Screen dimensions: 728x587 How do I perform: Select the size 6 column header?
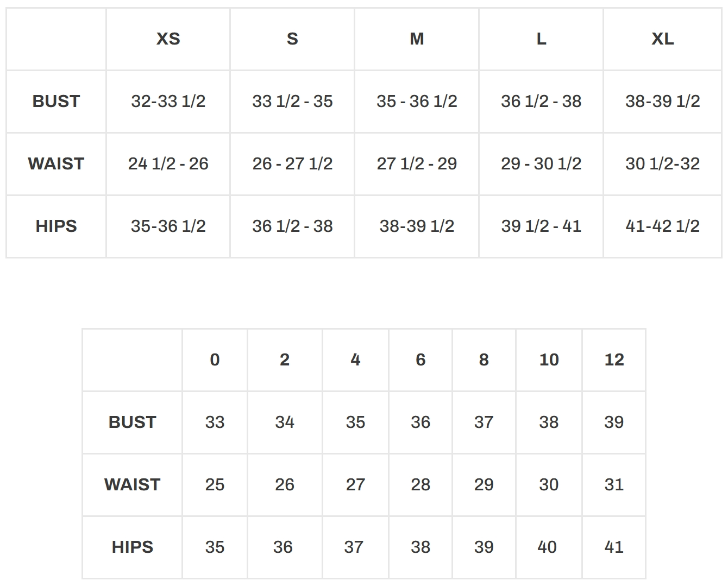point(421,360)
